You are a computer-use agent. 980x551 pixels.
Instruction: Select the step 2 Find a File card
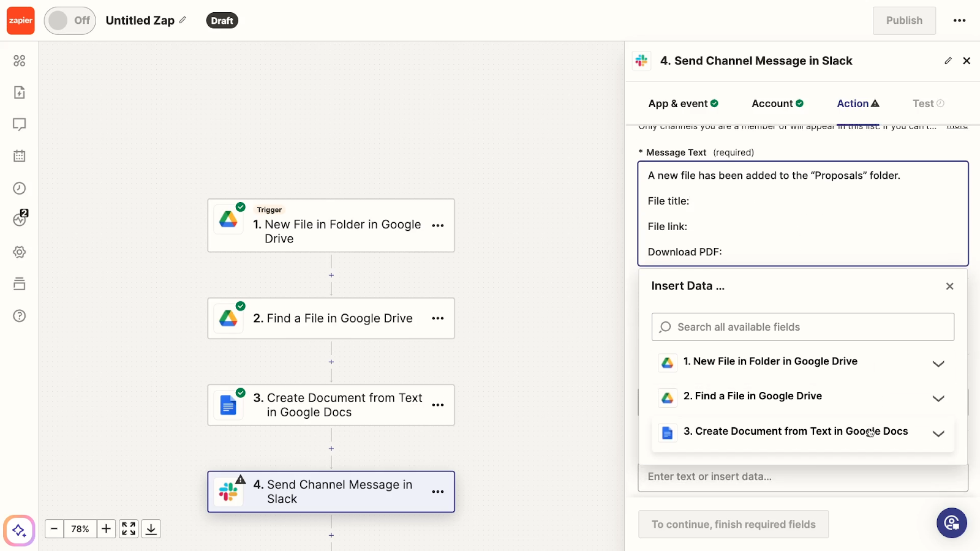click(331, 318)
